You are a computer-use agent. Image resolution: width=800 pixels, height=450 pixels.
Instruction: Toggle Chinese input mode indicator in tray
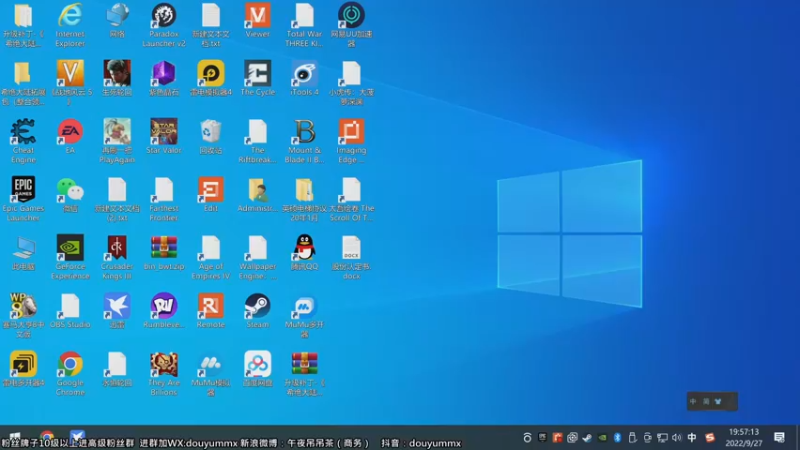(x=692, y=438)
